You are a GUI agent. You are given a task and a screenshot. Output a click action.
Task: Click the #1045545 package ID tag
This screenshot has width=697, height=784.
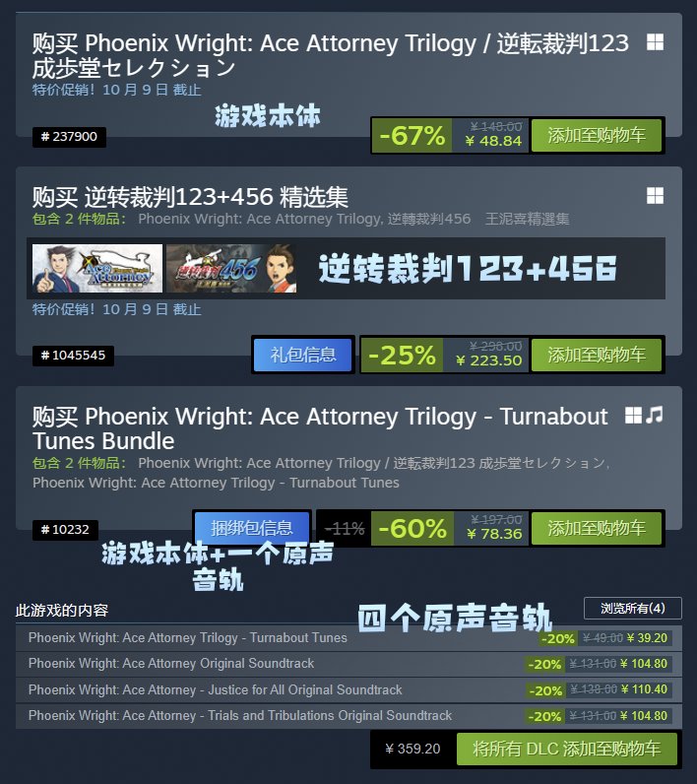click(x=73, y=356)
